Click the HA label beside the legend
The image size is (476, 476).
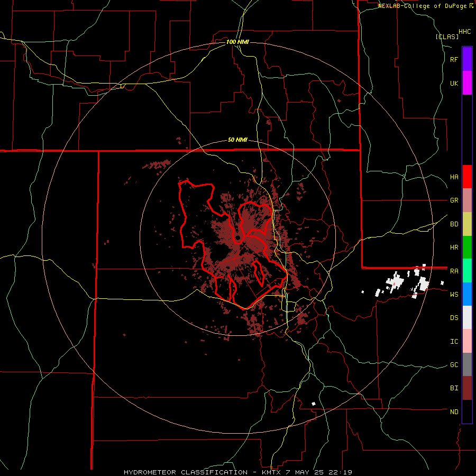[x=454, y=177]
